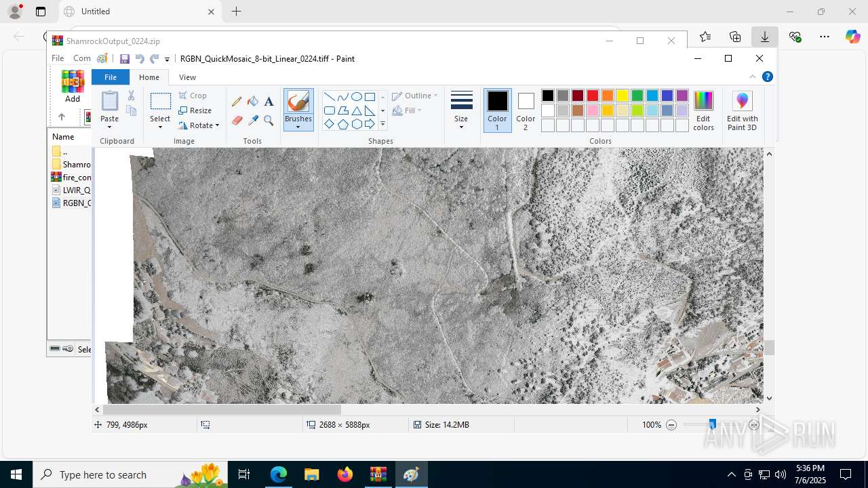Switch to the Home ribbon tab
This screenshot has height=488, width=868.
click(x=149, y=77)
